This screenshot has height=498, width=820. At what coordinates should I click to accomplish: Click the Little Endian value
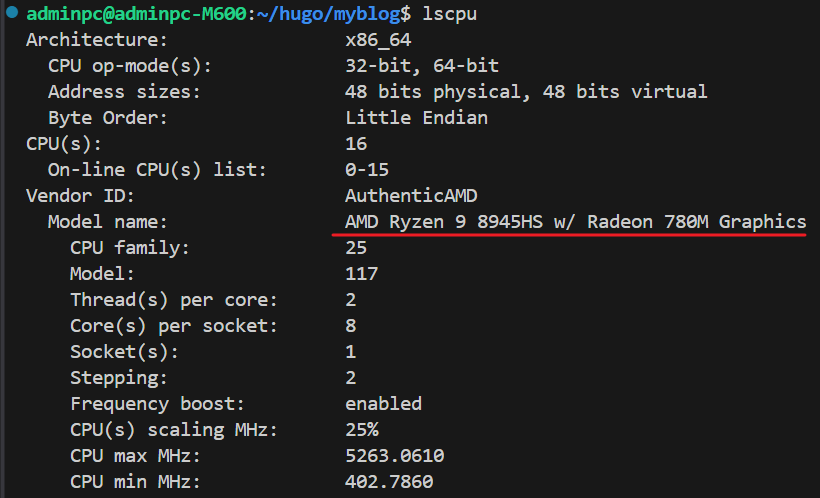click(x=416, y=118)
